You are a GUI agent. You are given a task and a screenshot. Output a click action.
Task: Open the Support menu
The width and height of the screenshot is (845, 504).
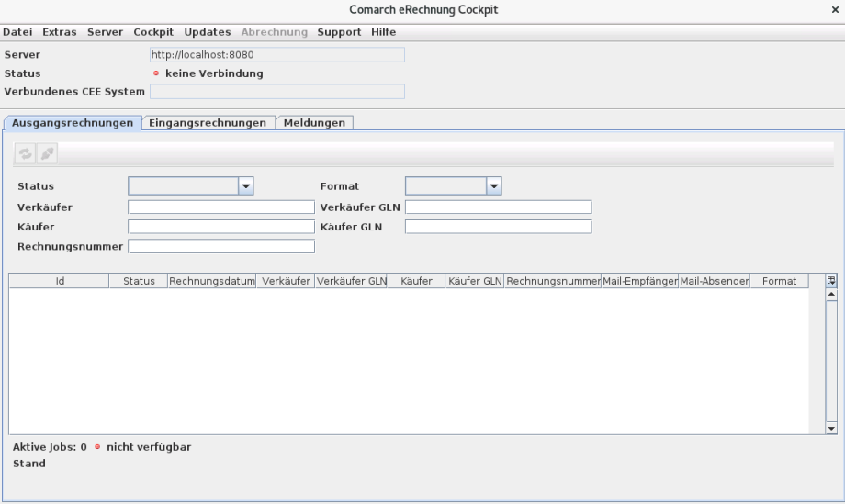339,32
